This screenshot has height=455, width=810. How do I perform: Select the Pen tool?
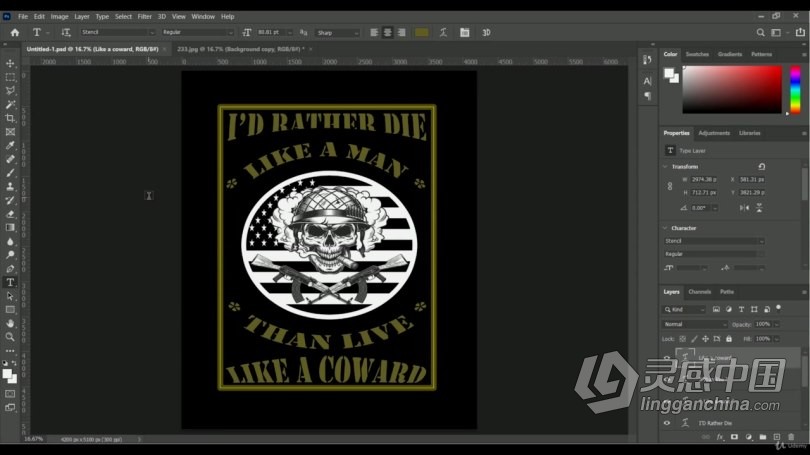click(10, 269)
